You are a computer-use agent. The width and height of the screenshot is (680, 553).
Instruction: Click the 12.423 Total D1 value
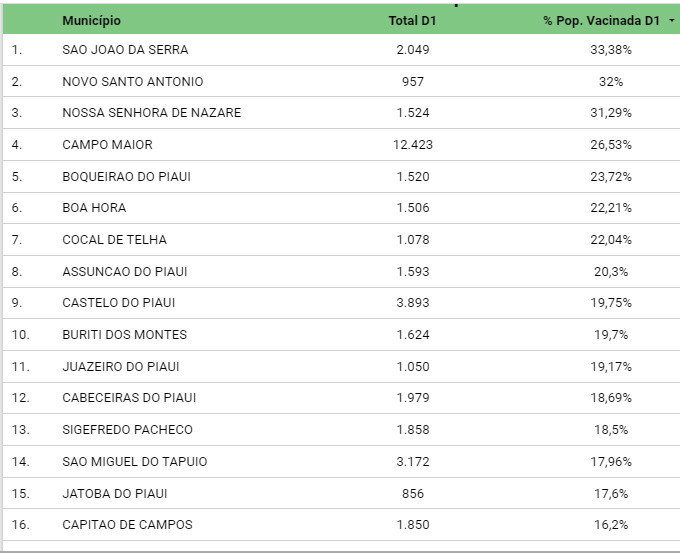pyautogui.click(x=413, y=144)
